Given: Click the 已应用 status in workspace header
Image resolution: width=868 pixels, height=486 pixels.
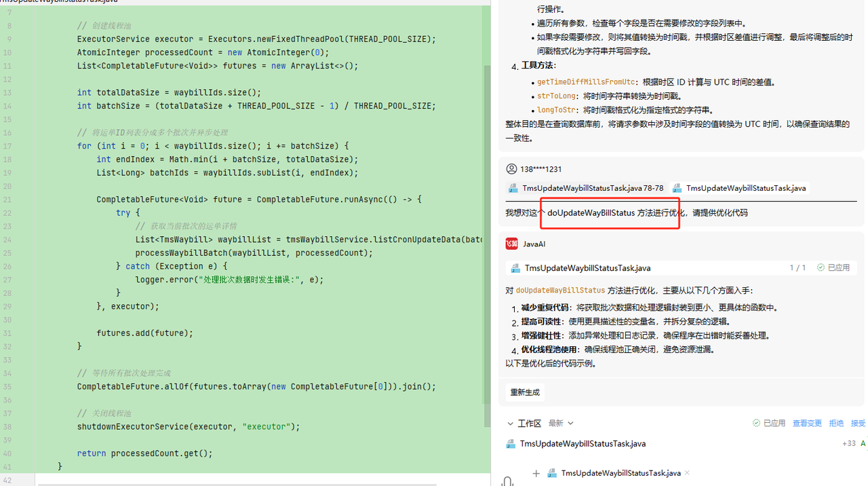Looking at the screenshot, I should click(x=769, y=423).
